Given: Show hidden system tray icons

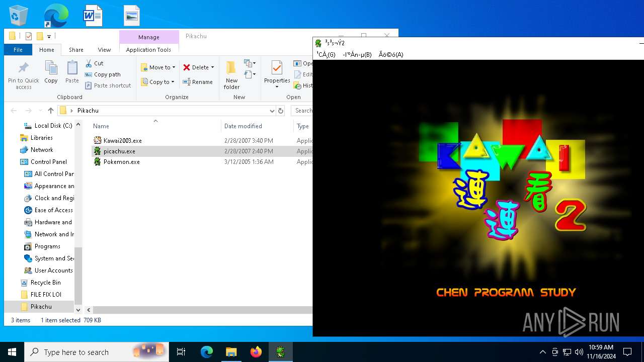Looking at the screenshot, I should 542,352.
